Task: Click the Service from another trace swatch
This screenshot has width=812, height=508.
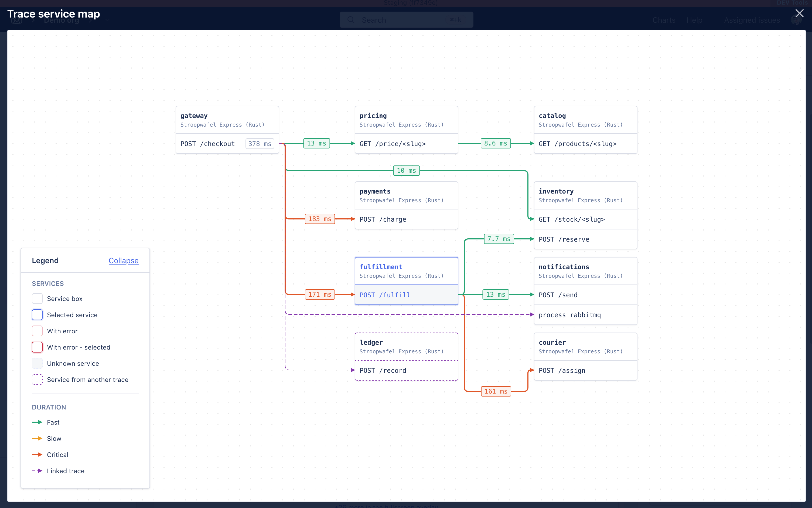Action: click(37, 380)
